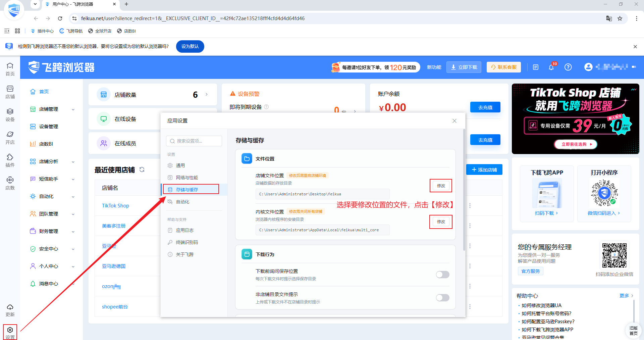Open a new browser tab
This screenshot has height=340, width=644.
pyautogui.click(x=126, y=4)
